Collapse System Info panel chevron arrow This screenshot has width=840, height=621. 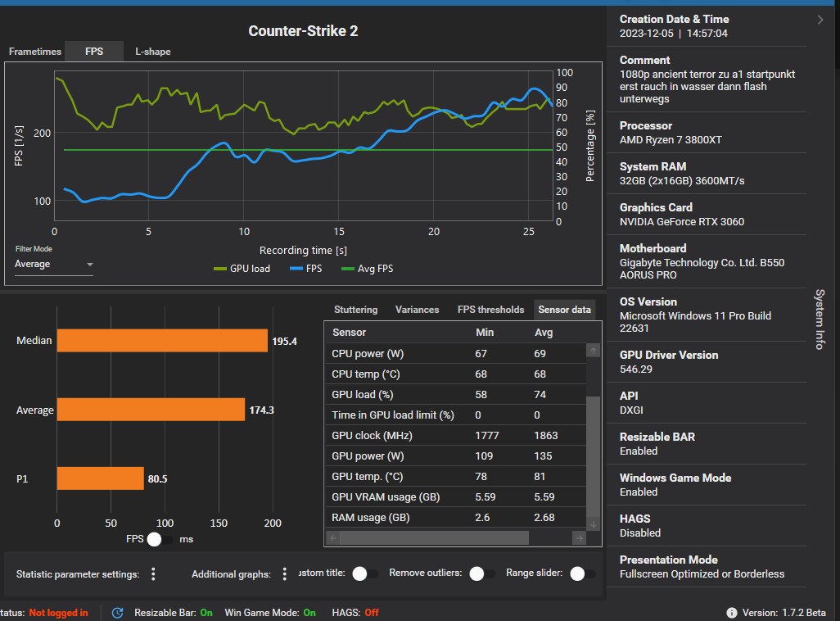820,20
